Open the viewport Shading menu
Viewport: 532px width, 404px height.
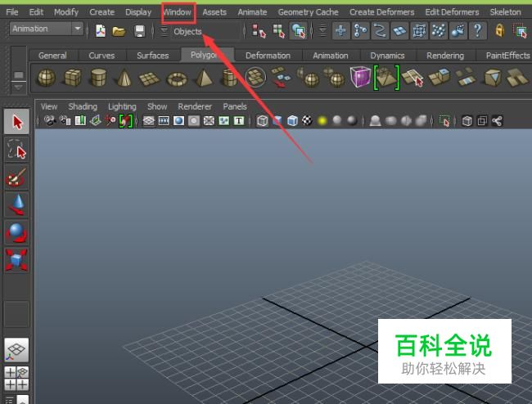tap(83, 106)
